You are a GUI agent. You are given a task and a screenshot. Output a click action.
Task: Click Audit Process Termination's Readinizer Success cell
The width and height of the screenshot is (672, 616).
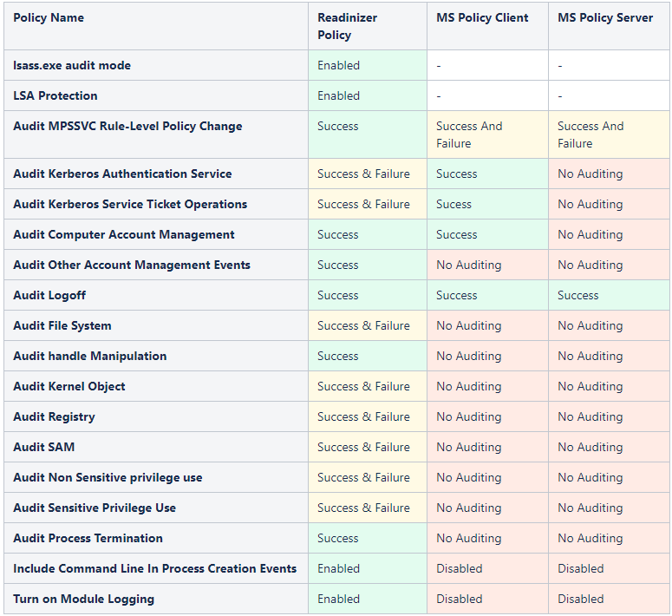[337, 539]
